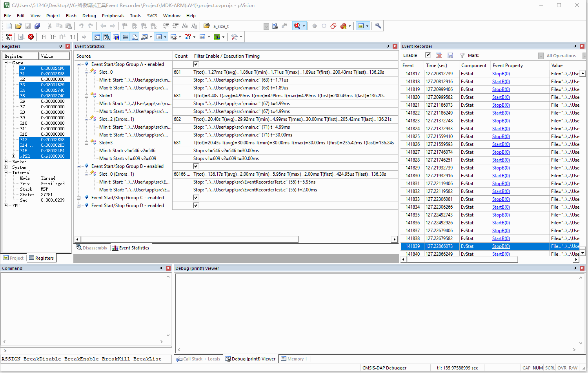Screen dimensions: 588x373
Task: Collapse Slot=3 in Group A
Action: 87,143
